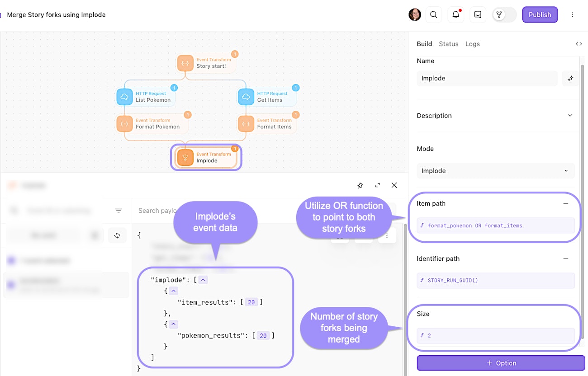Viewport: 588px width, 376px height.
Task: Open the payload kebab menu
Action: (387, 235)
